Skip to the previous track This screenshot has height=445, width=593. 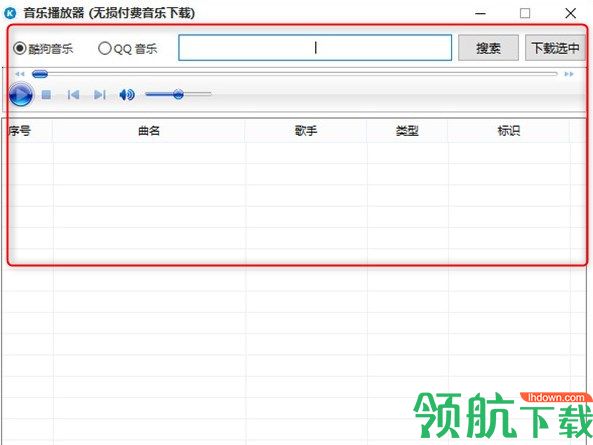tap(73, 95)
